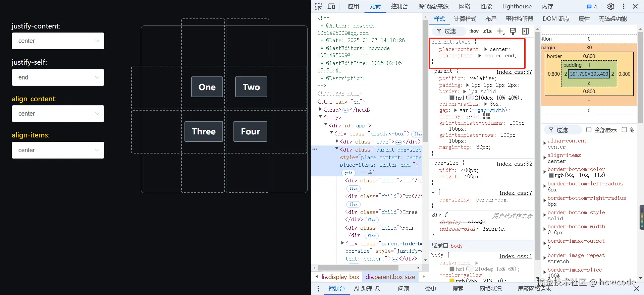
Task: Click the Elements panel horizontal scrollbar
Action: [x=358, y=268]
